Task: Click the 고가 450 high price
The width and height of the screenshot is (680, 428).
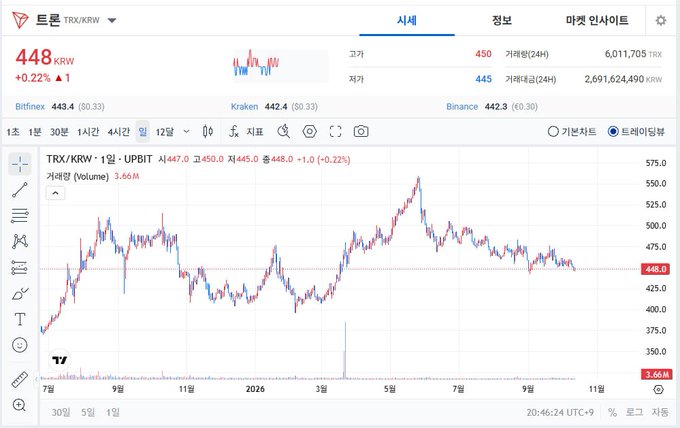Action: click(x=420, y=54)
